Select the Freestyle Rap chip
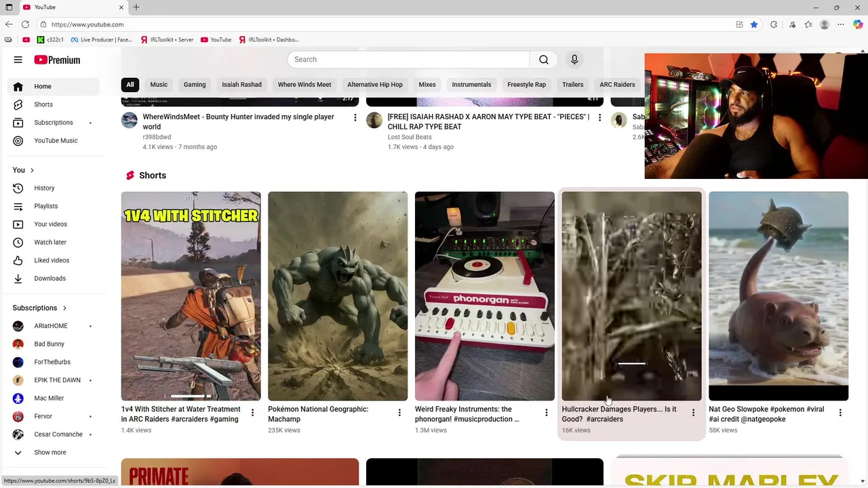 coord(526,85)
